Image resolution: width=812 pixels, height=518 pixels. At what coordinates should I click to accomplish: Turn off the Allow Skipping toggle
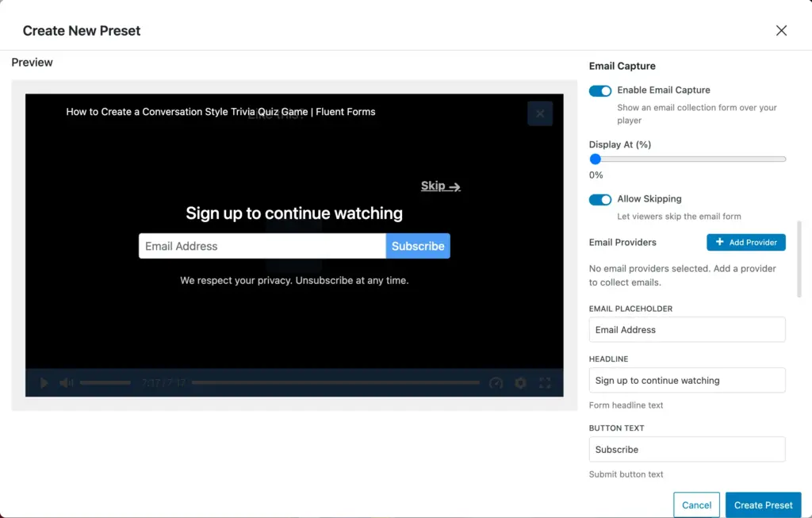click(x=599, y=199)
